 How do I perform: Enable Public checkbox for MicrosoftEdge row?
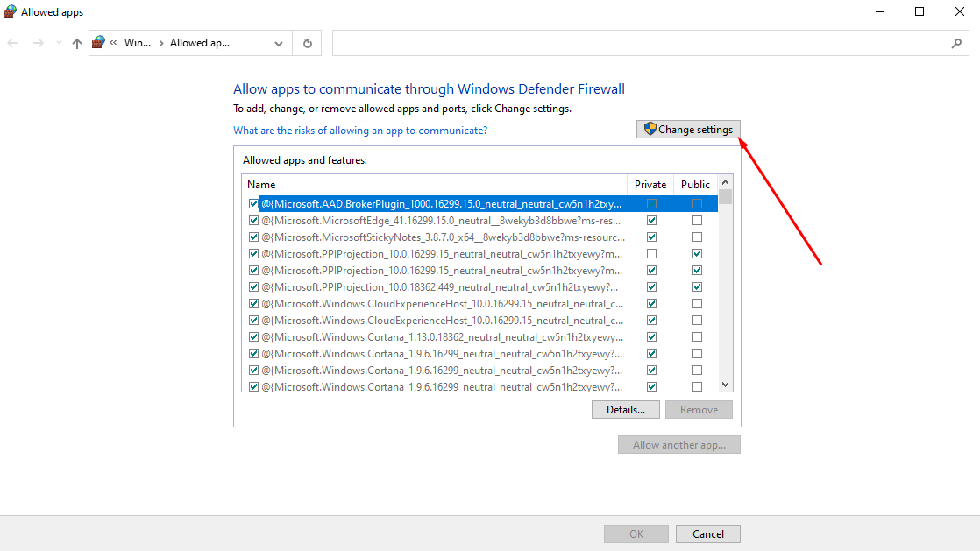[x=697, y=221]
